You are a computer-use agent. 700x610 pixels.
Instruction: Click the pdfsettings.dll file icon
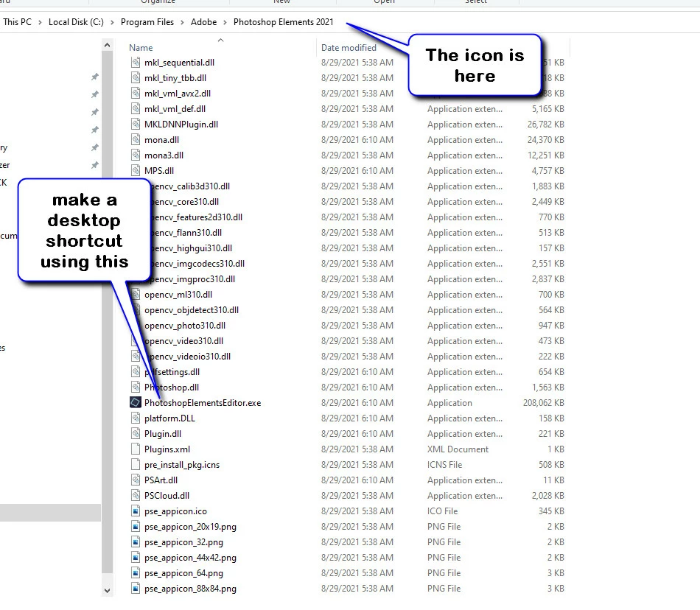[136, 372]
